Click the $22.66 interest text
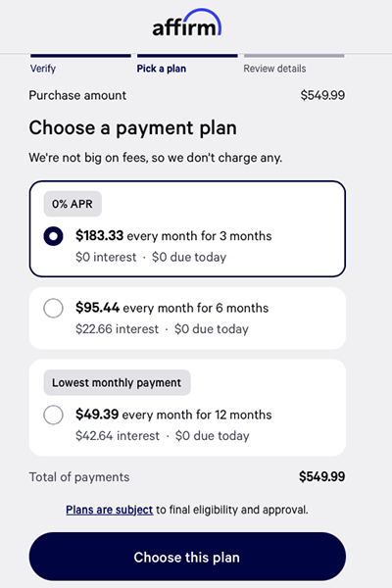 117,329
